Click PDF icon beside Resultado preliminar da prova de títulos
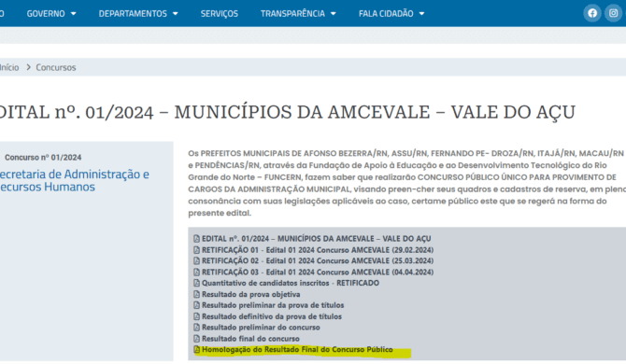This screenshot has width=626, height=364. [x=196, y=305]
